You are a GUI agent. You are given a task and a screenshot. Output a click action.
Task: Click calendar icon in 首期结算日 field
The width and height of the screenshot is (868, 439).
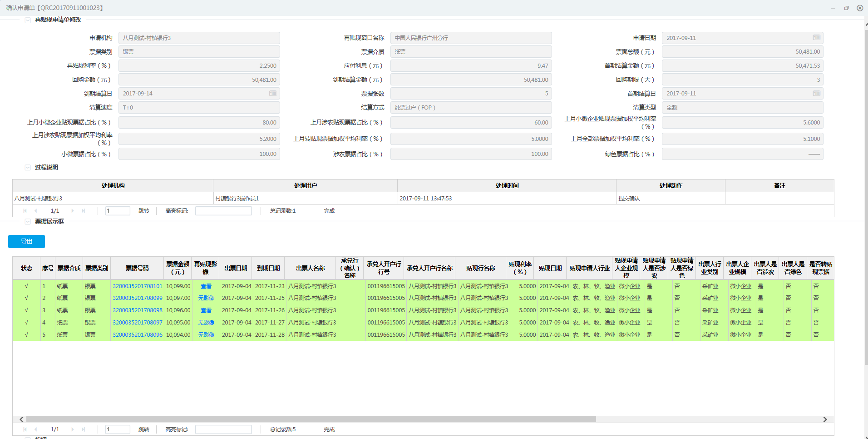[816, 93]
